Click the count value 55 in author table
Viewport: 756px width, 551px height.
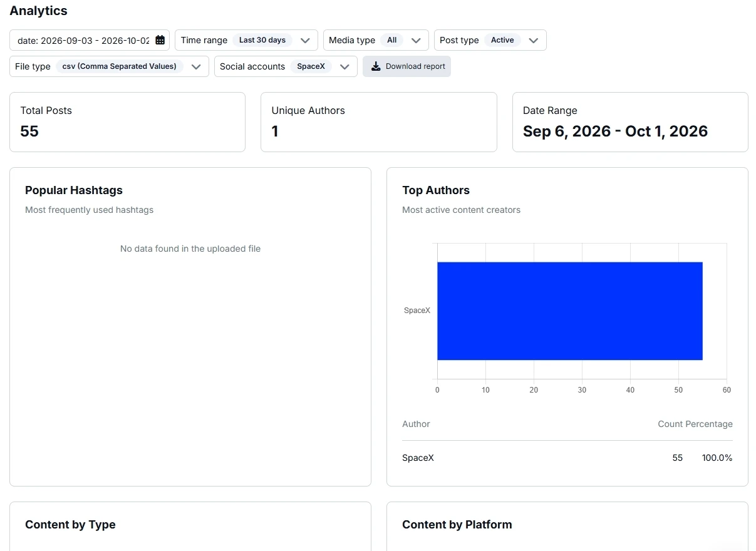click(677, 458)
